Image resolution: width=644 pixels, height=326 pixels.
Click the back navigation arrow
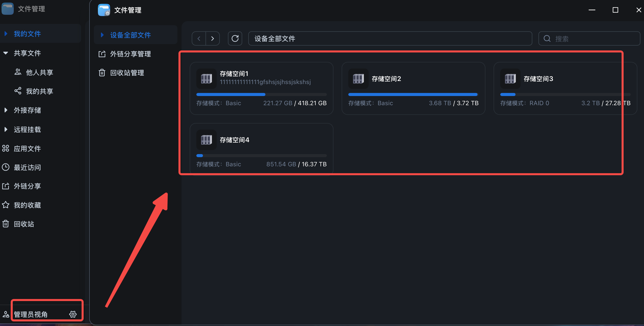[x=199, y=38]
